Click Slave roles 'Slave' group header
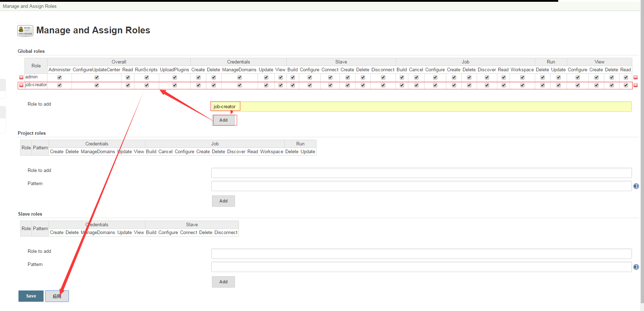 (x=192, y=225)
